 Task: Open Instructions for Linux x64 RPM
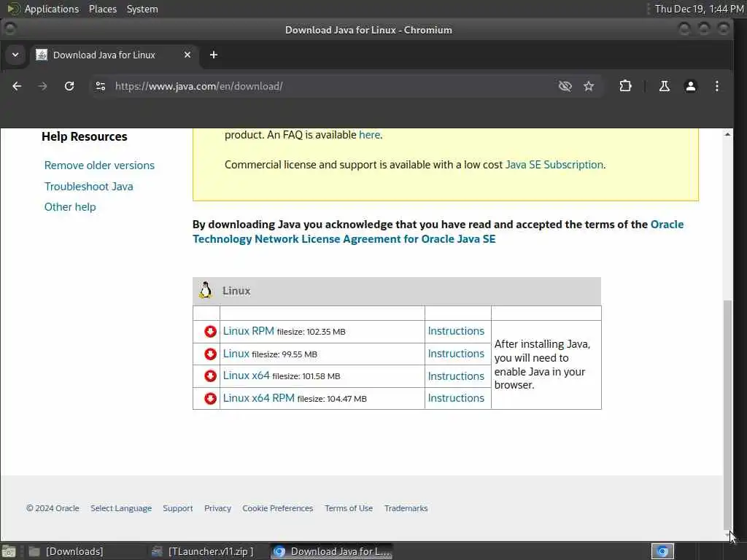click(x=456, y=397)
